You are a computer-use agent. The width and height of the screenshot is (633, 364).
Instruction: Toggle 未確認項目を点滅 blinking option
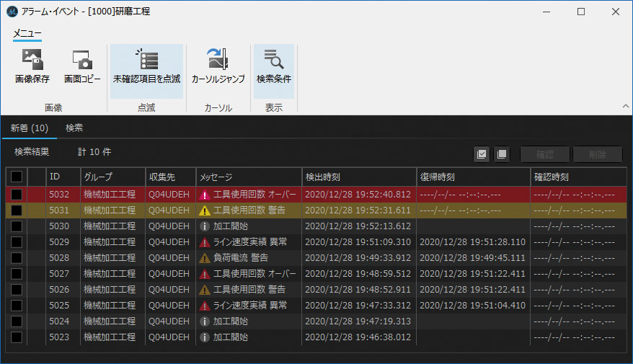146,61
